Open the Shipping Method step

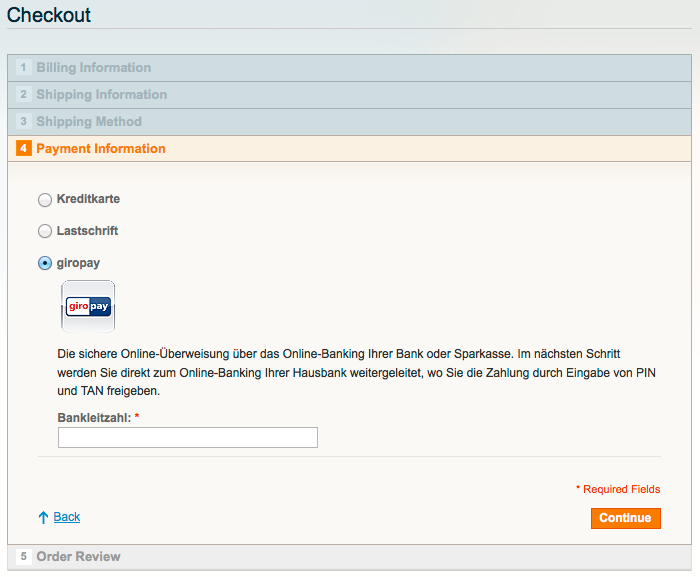pos(349,122)
